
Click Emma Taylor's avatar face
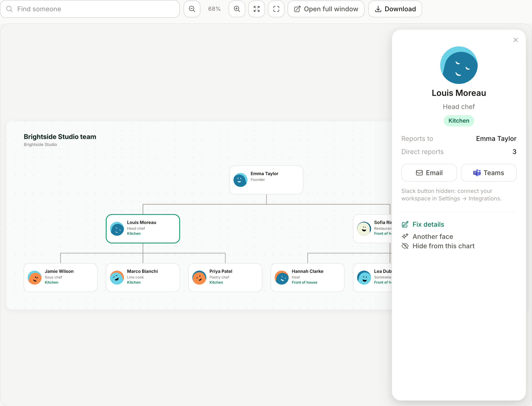(240, 180)
